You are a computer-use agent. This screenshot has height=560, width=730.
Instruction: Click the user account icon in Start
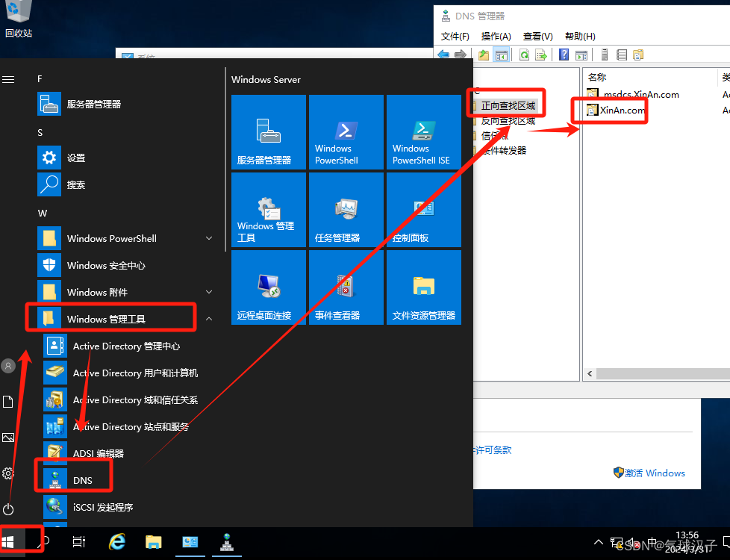(x=8, y=366)
